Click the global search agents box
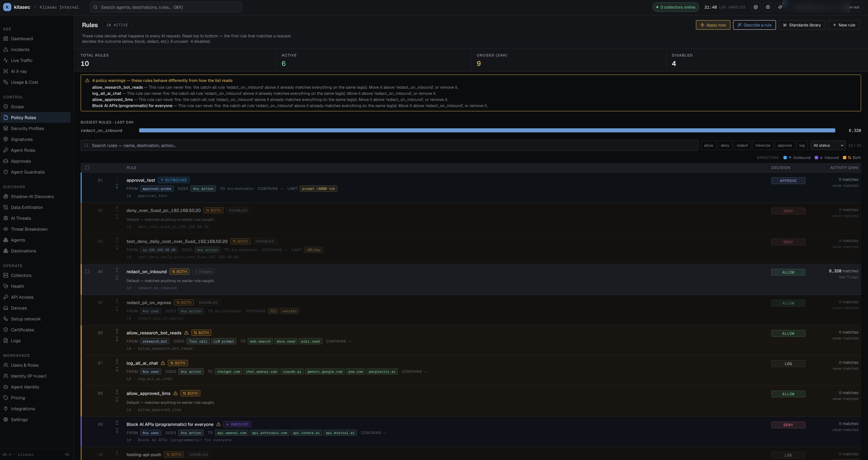Viewport: 868px width, 460px height. pos(166,7)
